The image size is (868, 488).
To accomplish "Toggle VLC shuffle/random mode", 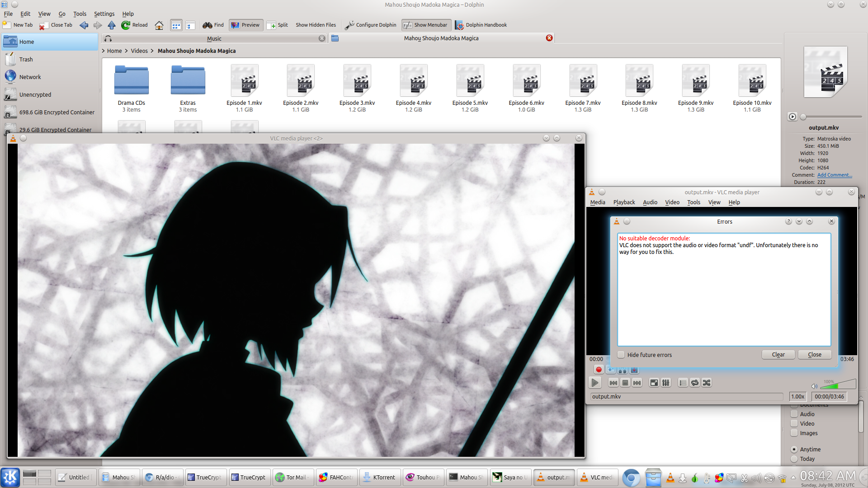I will [707, 383].
